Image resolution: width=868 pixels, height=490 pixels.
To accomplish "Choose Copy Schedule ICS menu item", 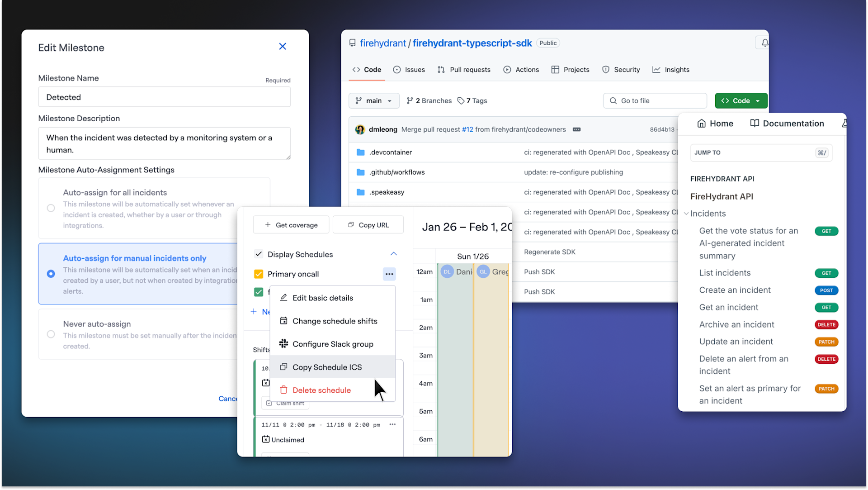I will pos(327,367).
